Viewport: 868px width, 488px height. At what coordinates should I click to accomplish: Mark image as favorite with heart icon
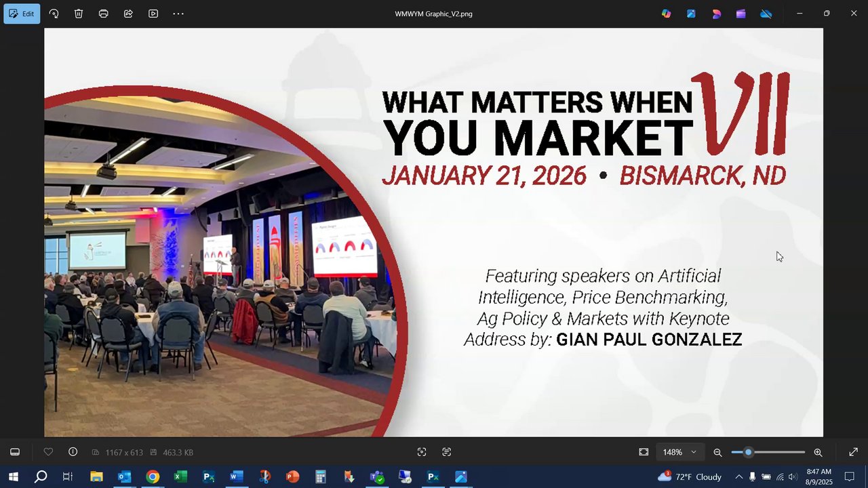(48, 452)
